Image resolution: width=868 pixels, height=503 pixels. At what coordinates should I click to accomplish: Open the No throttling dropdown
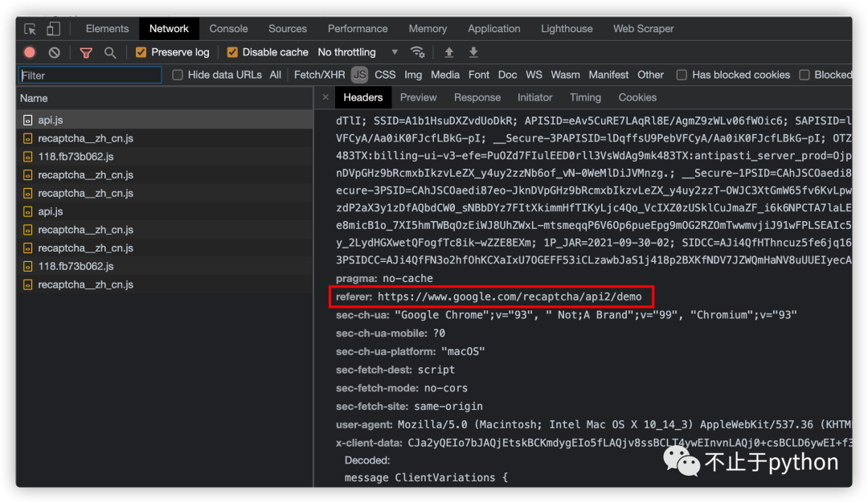point(358,52)
